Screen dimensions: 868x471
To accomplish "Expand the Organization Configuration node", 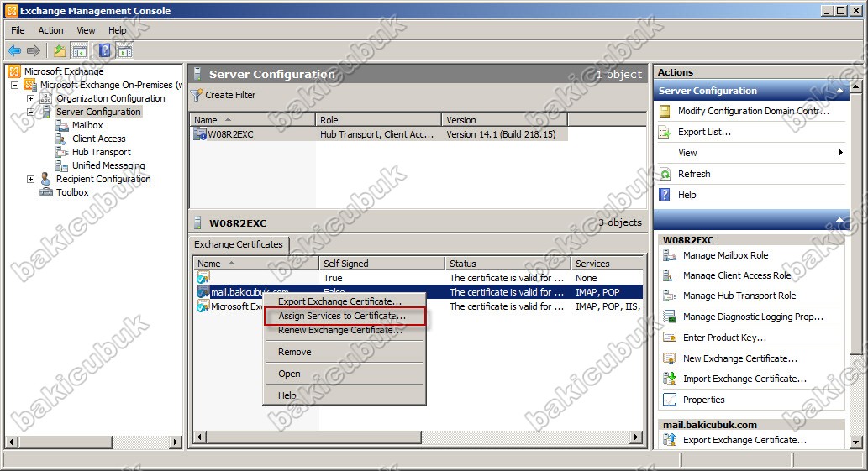I will [31, 98].
